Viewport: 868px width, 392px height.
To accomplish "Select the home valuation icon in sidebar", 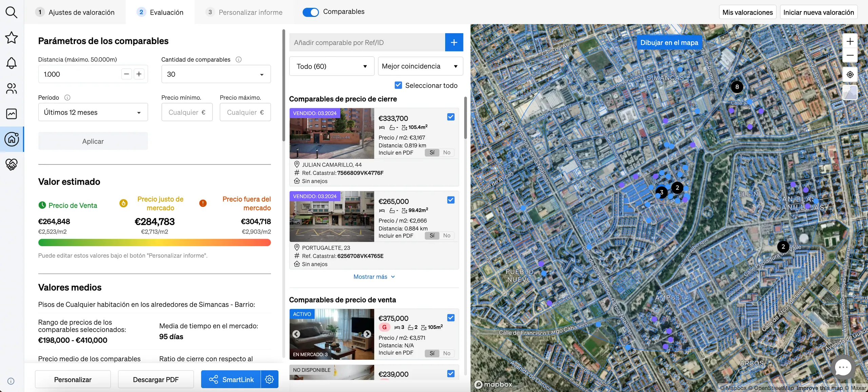I will (12, 139).
